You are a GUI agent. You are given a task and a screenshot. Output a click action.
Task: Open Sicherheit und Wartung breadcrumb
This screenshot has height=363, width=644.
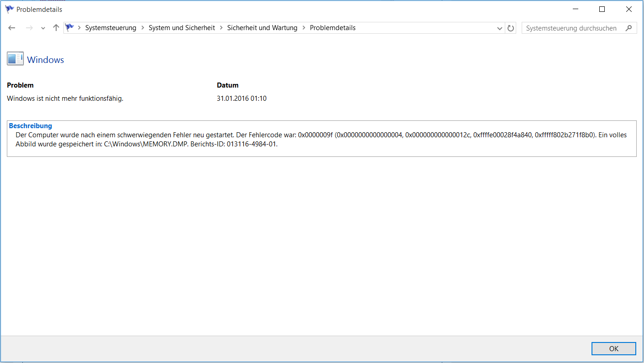coord(262,28)
